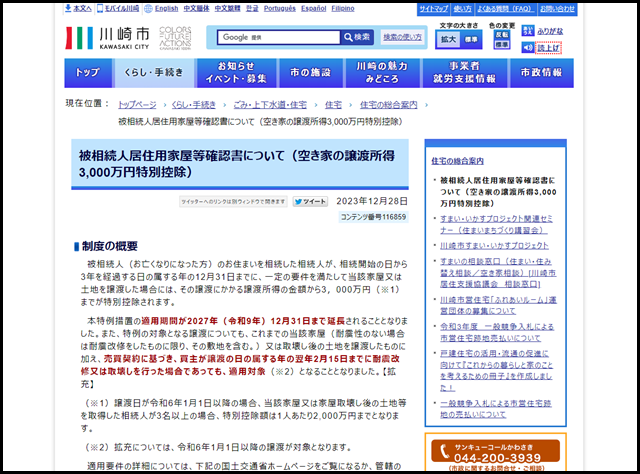
Task: Click the トップページ breadcrumb link
Action: coord(137,104)
